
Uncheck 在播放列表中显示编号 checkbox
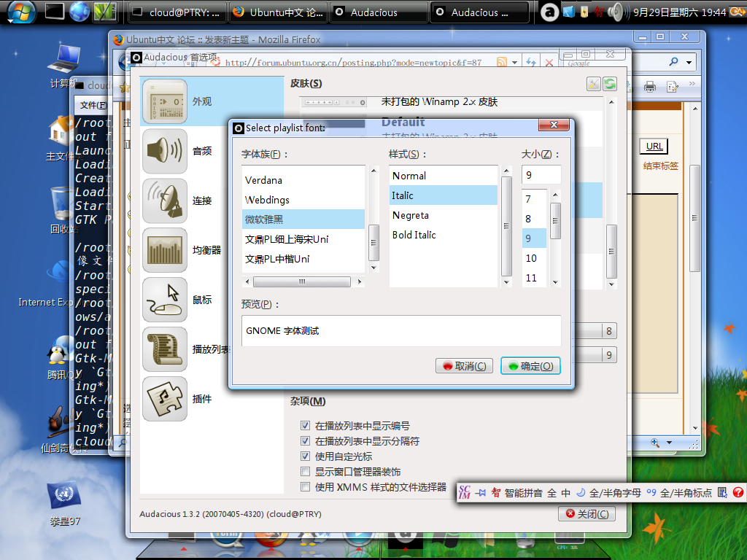(x=305, y=426)
